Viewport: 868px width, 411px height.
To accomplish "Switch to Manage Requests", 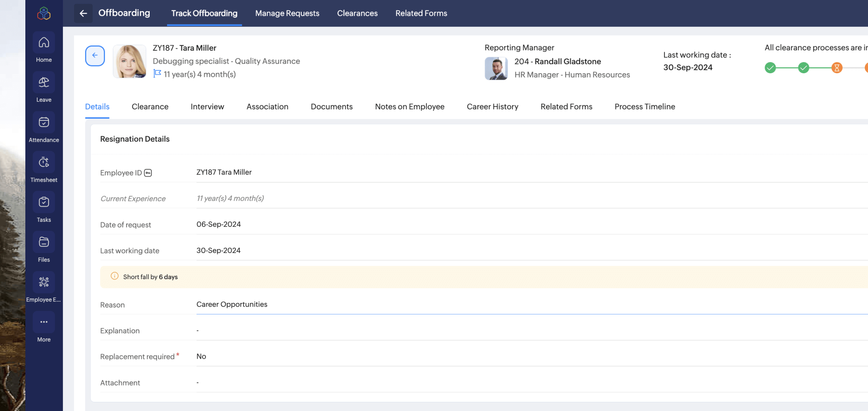I will 287,13.
